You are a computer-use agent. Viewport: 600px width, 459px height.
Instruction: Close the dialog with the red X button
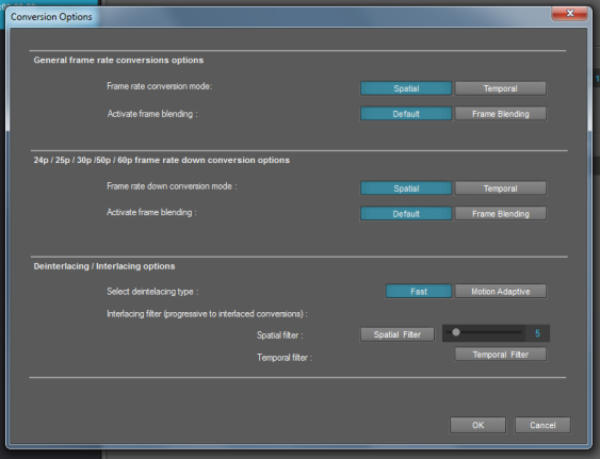coord(566,15)
